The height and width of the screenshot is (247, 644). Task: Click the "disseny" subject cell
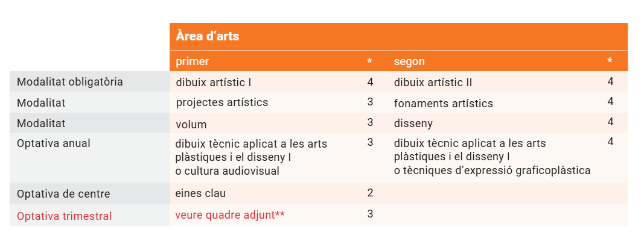pos(413,123)
